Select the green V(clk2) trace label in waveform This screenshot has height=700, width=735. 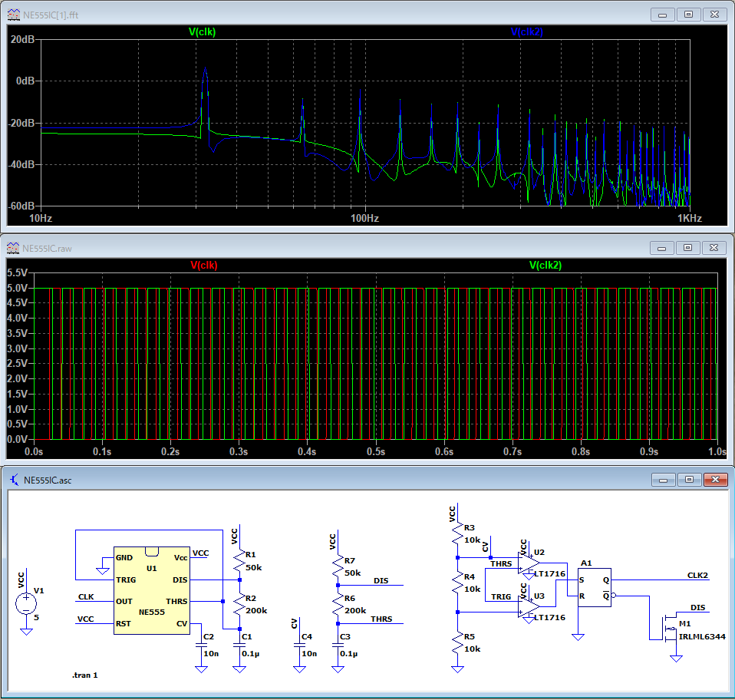click(x=545, y=266)
